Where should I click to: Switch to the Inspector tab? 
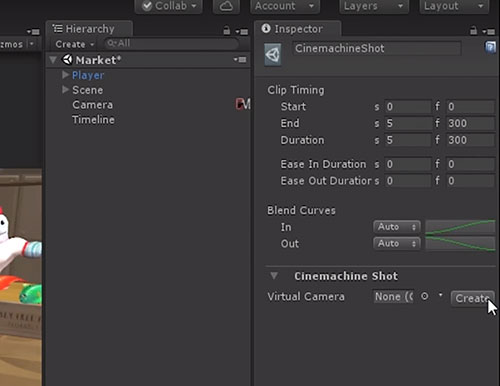point(298,29)
